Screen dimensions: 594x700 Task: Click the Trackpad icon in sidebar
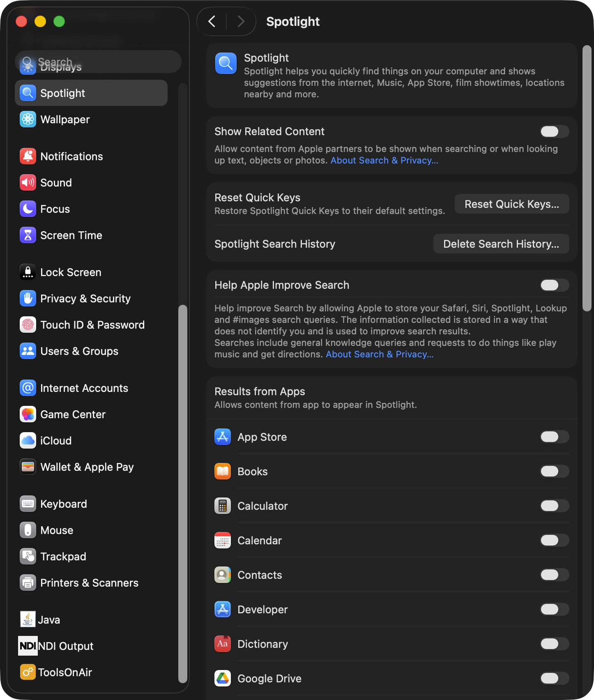coord(28,557)
